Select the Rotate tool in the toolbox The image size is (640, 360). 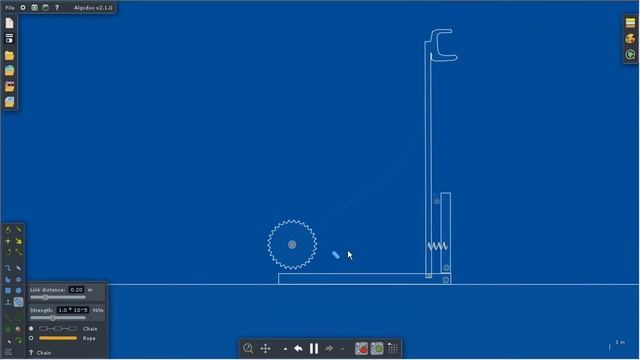[x=8, y=252]
